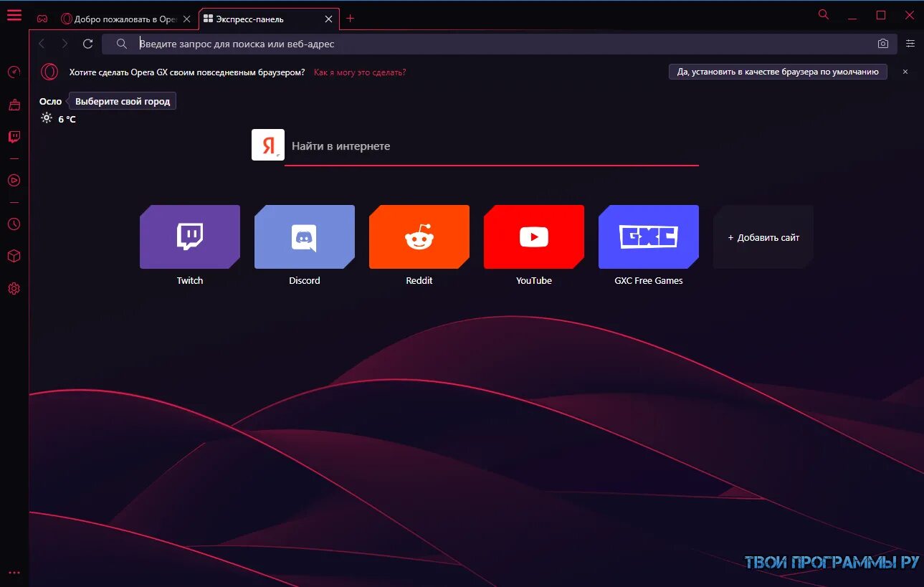Click the Найти в интернете search field
This screenshot has width=924, height=587.
coord(492,146)
